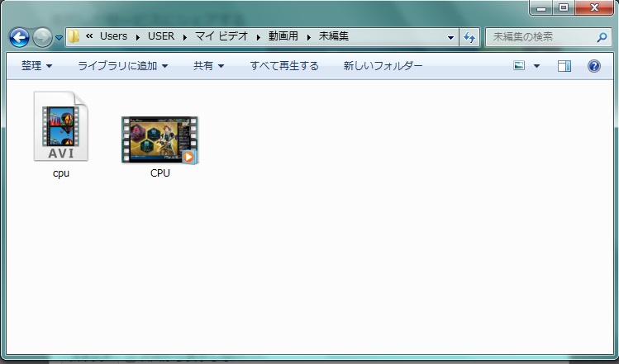Go to マイ ビデオ in address bar
The image size is (619, 364).
coord(221,36)
